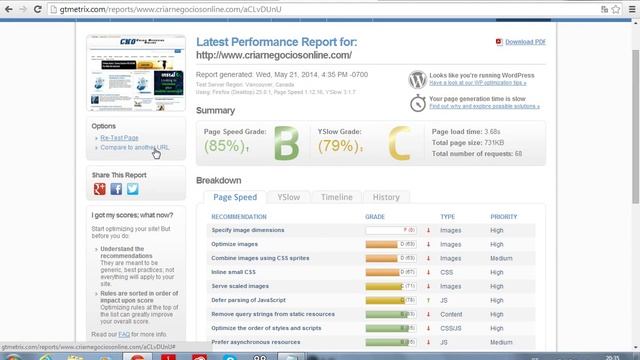Expand Serve scaled images recommendation
This screenshot has height=360, width=640.
pyautogui.click(x=240, y=286)
